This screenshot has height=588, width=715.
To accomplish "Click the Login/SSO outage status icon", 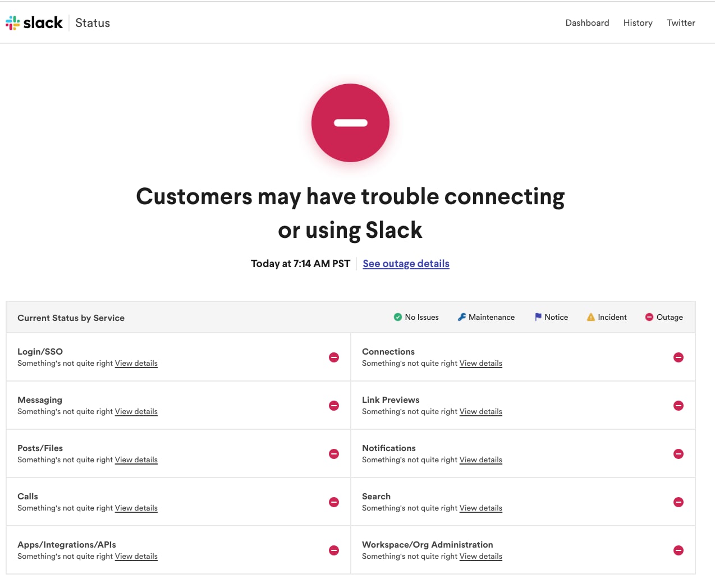I will click(334, 357).
